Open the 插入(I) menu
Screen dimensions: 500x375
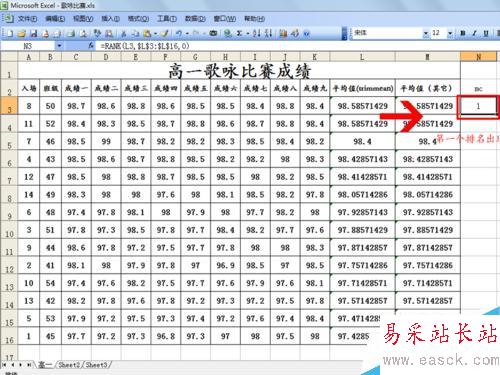110,19
